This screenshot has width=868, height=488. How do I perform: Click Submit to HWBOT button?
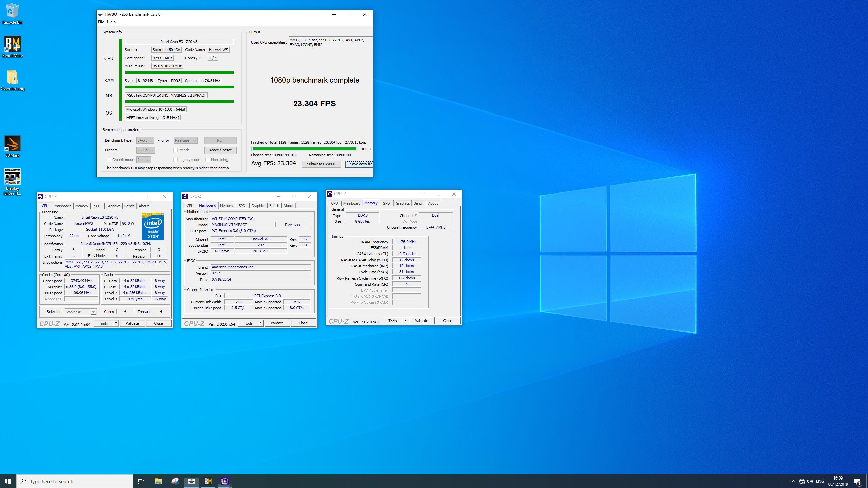pos(321,164)
